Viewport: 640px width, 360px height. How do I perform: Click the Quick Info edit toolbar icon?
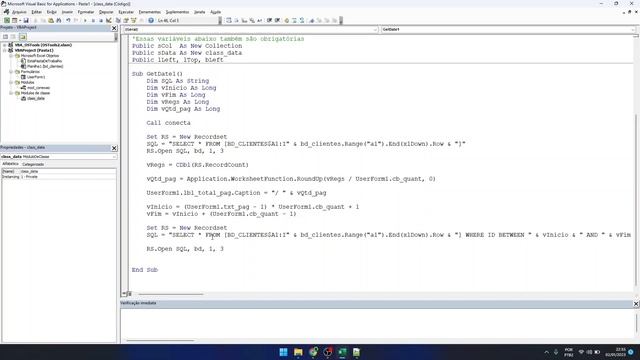[244, 20]
